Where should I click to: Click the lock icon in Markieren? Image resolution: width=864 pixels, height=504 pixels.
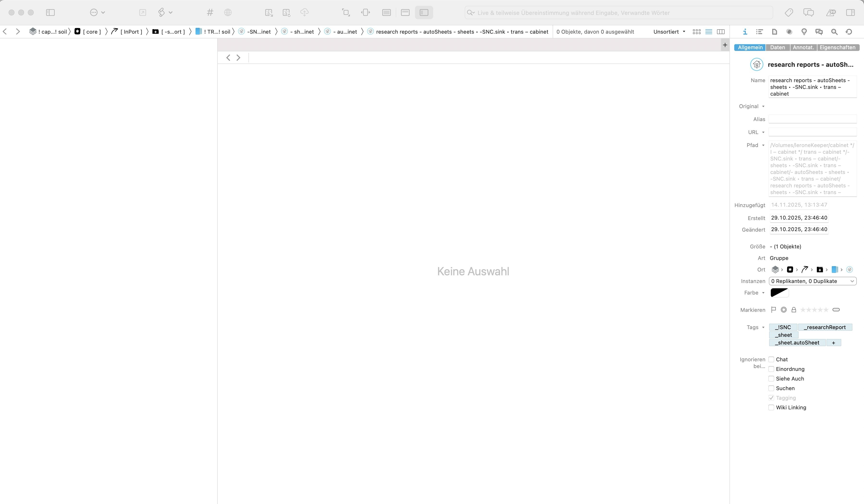point(793,310)
